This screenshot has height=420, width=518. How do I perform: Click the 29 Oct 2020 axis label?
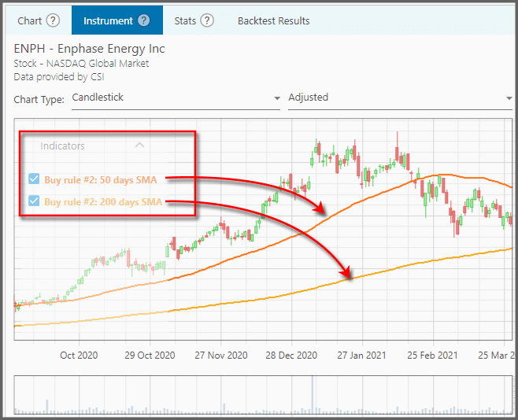150,356
